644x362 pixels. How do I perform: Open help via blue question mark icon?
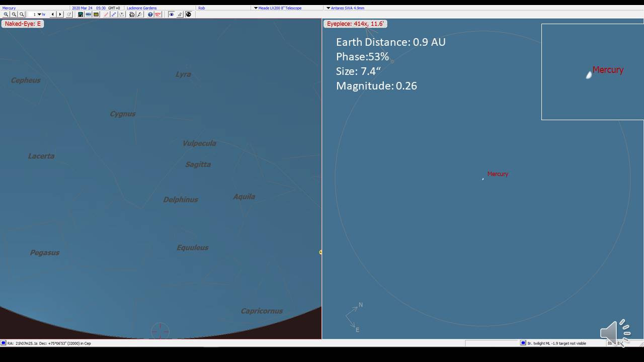point(150,15)
